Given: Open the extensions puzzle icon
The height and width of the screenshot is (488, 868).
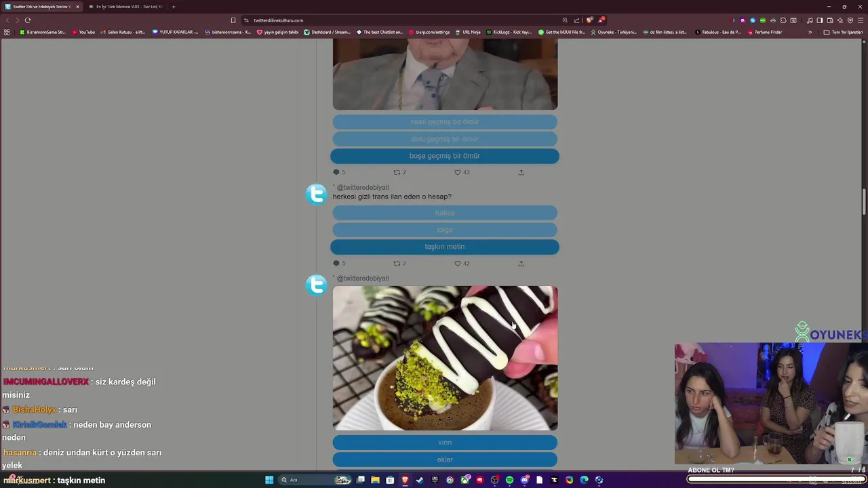Looking at the screenshot, I should pos(783,20).
